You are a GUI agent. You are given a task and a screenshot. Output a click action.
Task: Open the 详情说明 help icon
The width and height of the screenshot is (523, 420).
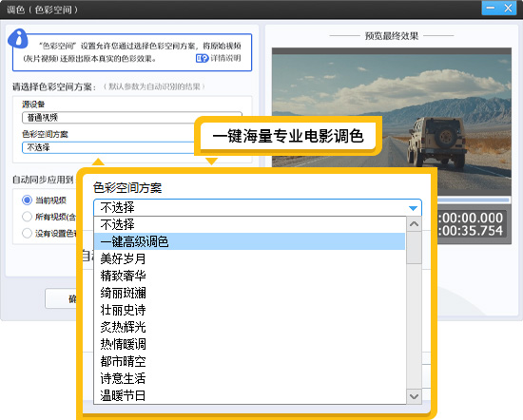(x=202, y=58)
